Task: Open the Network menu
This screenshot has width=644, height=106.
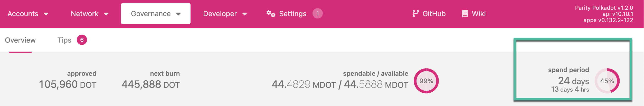Action: point(84,14)
